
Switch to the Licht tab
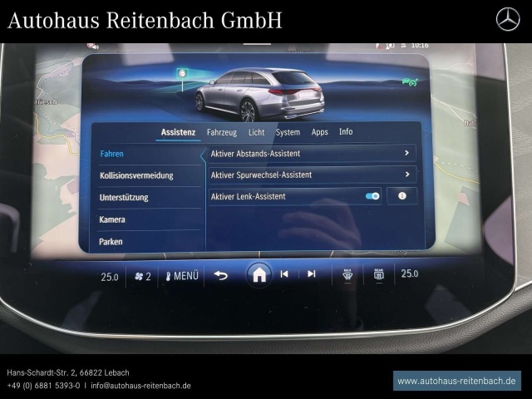pyautogui.click(x=256, y=132)
